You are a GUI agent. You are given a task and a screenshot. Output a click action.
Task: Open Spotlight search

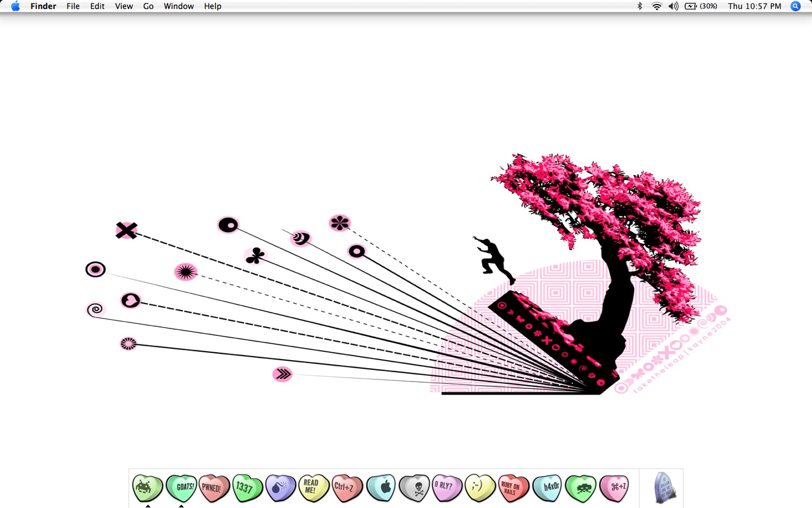(x=796, y=6)
